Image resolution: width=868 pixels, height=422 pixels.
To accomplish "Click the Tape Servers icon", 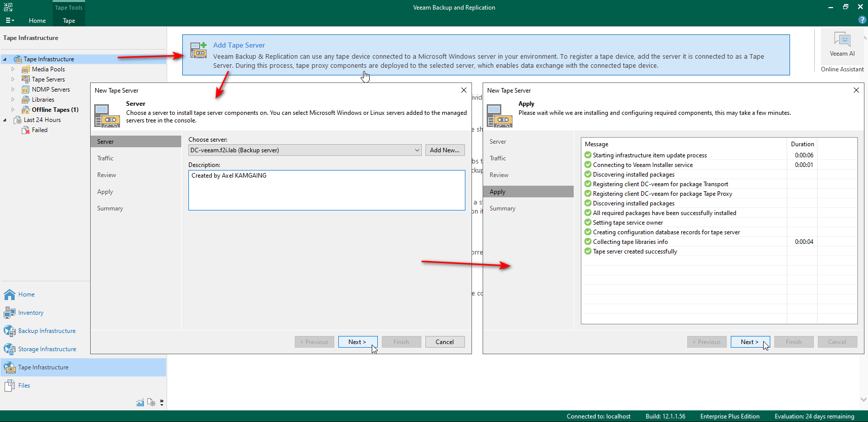I will [25, 79].
